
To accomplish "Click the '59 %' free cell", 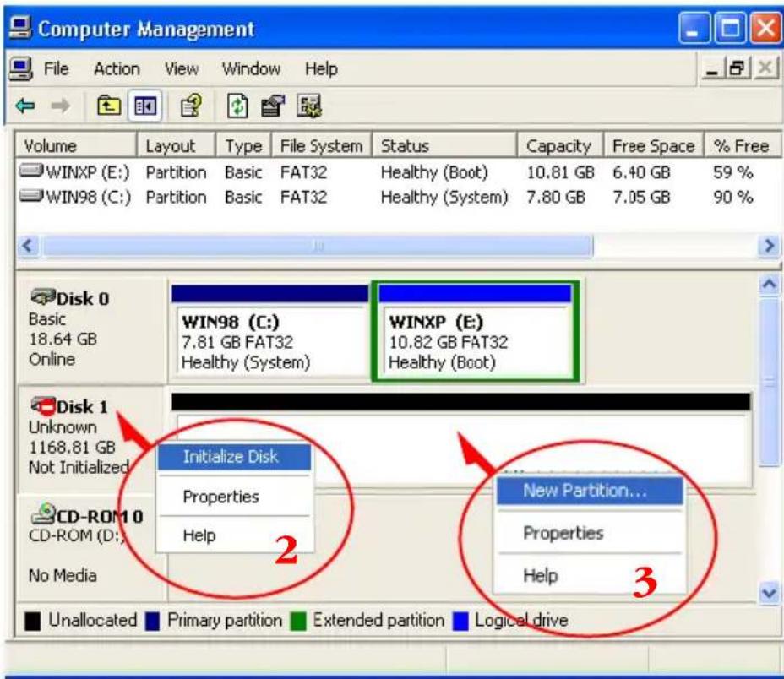I will [733, 172].
